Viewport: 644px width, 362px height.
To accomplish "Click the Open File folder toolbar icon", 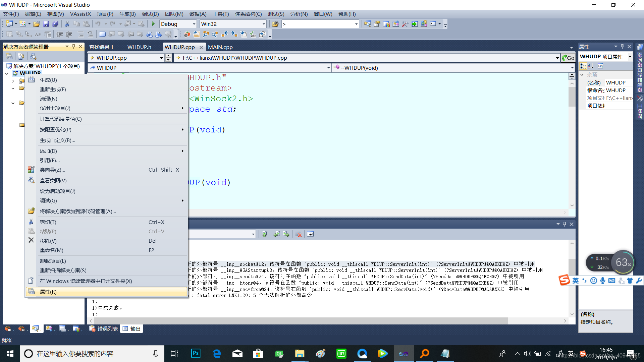I will [37, 24].
